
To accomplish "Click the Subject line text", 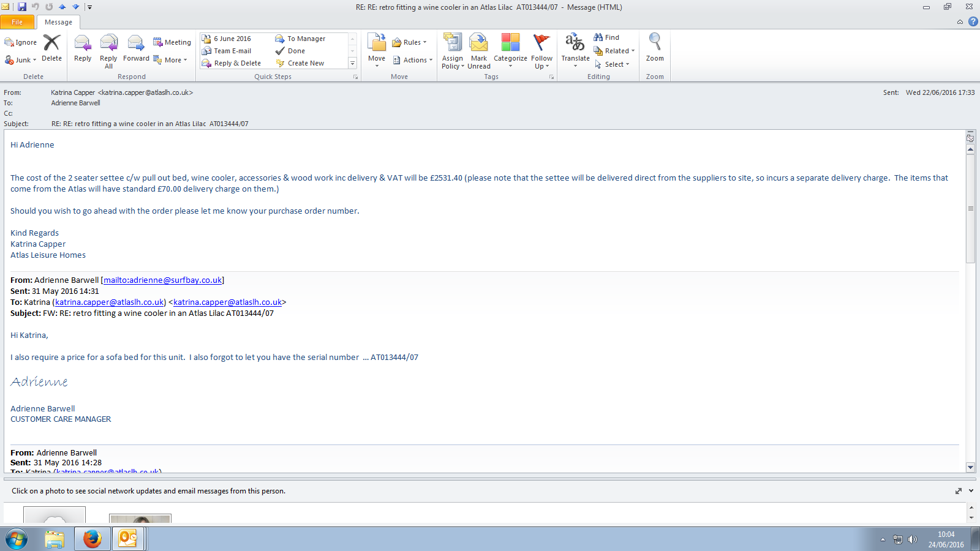I will pyautogui.click(x=149, y=124).
